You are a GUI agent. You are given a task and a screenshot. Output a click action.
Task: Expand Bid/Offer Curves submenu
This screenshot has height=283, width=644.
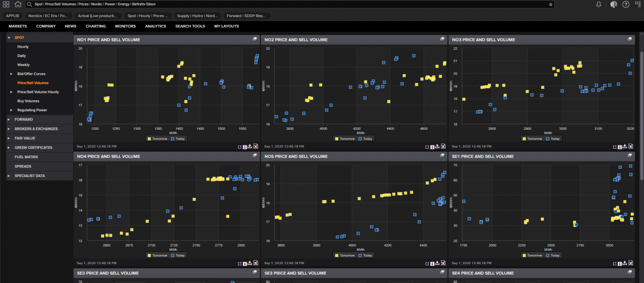tap(11, 74)
